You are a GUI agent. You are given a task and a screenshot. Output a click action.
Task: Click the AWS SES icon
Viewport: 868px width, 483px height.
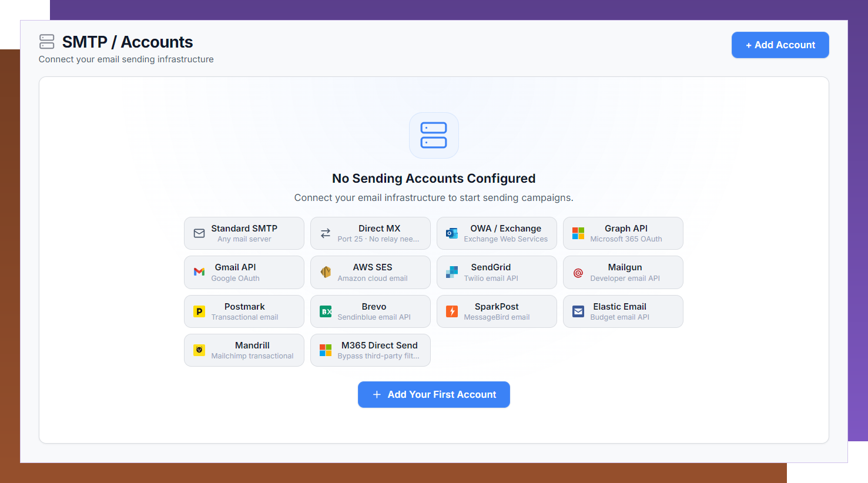(326, 272)
